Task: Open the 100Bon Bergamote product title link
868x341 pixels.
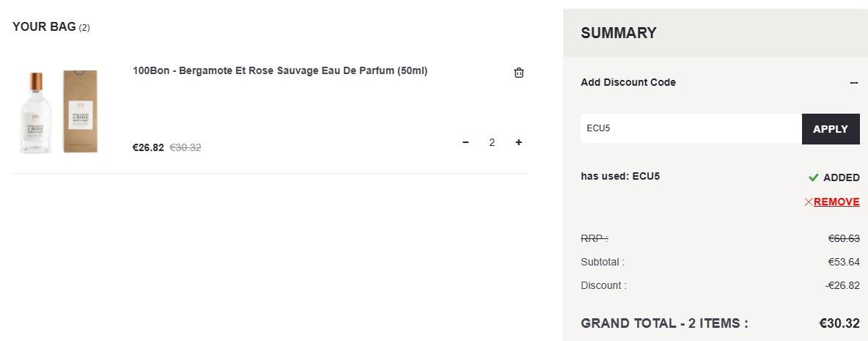Action: click(280, 71)
